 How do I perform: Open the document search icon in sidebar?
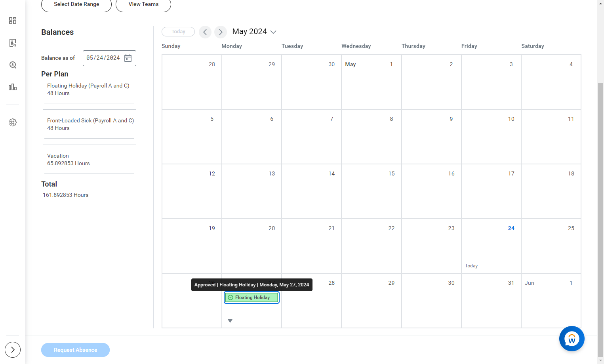click(x=13, y=43)
